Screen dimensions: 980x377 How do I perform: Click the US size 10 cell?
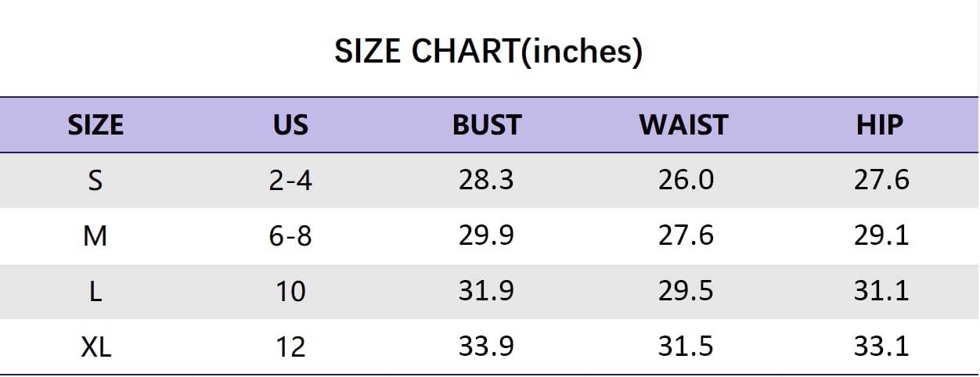coord(290,291)
